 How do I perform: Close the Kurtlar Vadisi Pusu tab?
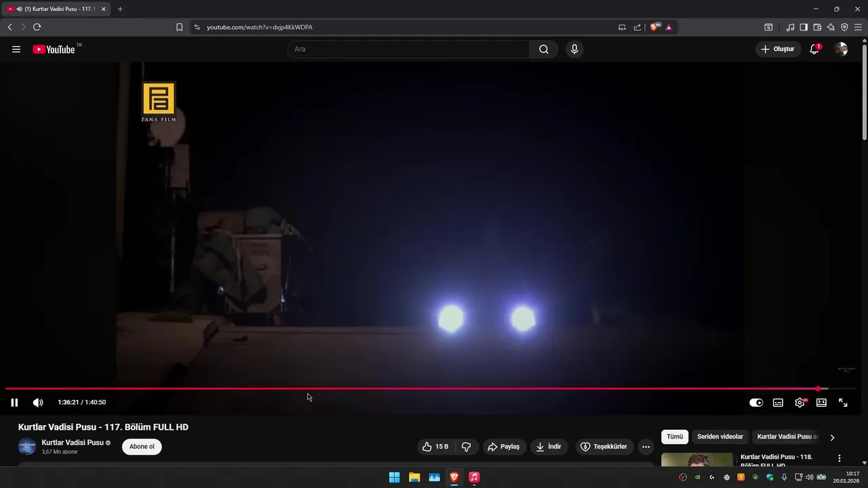pos(104,9)
